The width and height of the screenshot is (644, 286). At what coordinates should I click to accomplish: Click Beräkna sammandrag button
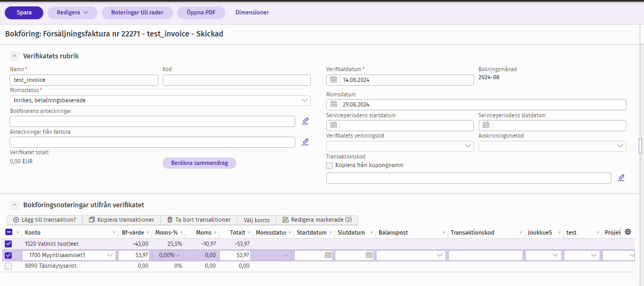[x=200, y=163]
